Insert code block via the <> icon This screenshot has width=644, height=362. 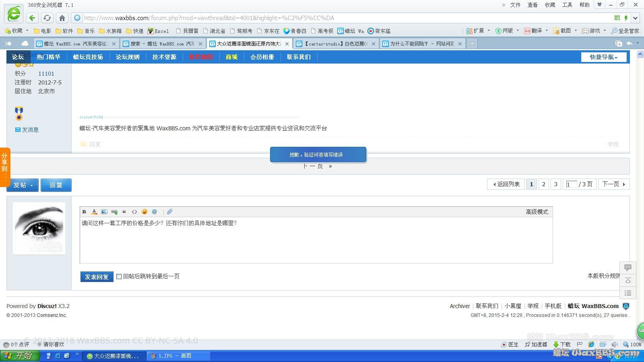134,212
